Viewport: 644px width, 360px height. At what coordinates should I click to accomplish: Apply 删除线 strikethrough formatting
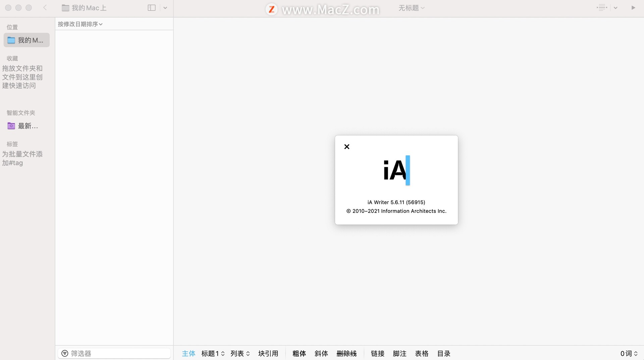pos(346,354)
